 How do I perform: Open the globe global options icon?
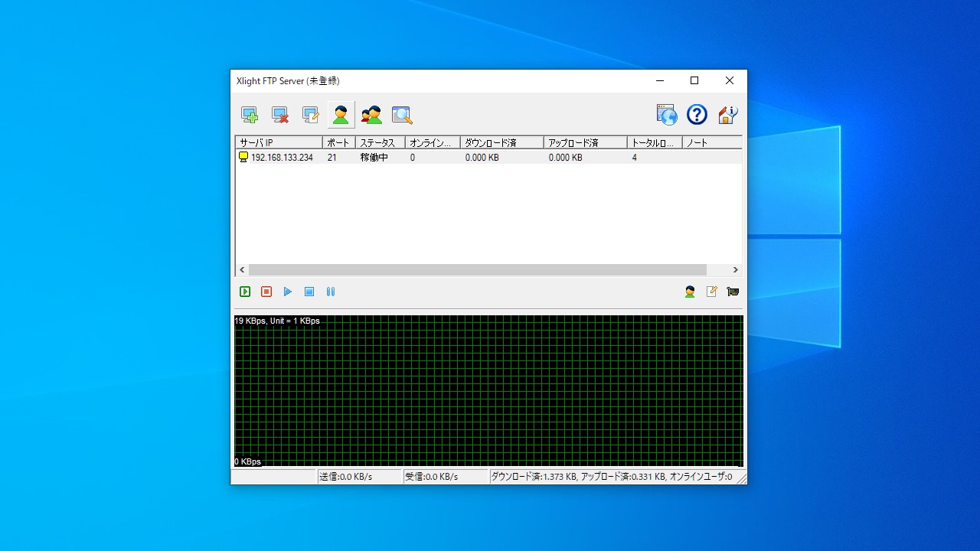point(667,115)
